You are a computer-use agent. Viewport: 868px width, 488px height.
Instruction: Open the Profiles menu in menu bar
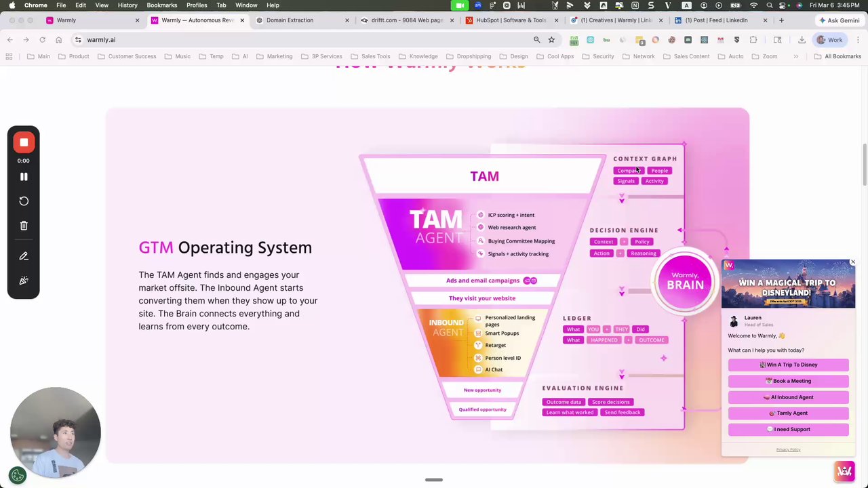[x=197, y=5]
